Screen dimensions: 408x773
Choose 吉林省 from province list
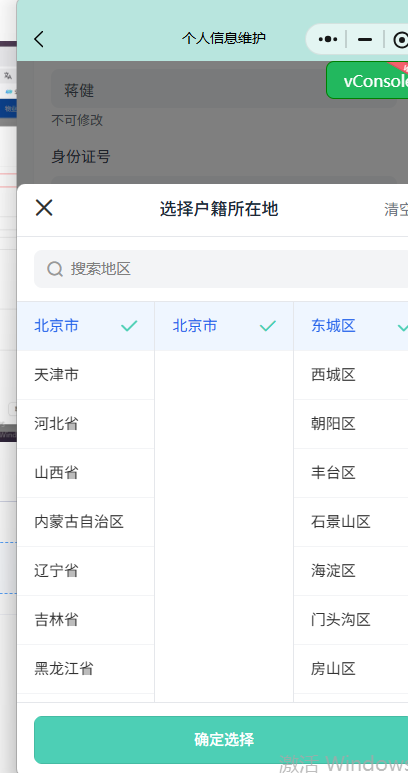point(86,619)
